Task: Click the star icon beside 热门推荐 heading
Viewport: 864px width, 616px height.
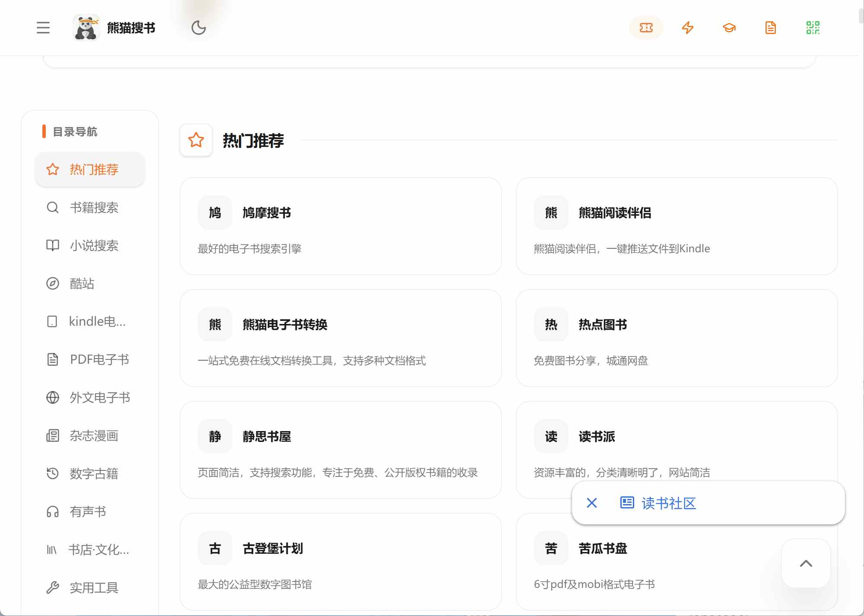Action: click(x=196, y=140)
